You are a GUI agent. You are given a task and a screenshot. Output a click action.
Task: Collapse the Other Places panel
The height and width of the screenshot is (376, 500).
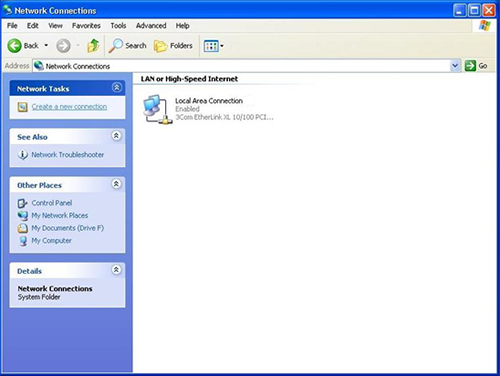coord(116,184)
